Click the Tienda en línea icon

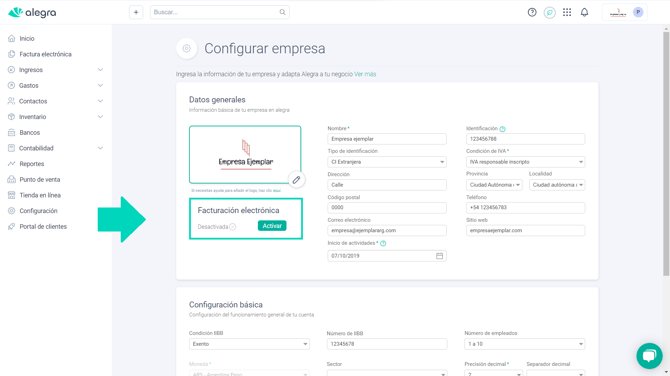click(12, 195)
